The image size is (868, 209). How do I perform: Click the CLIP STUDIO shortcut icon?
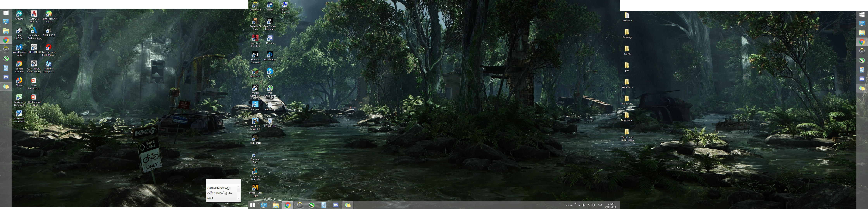34,48
